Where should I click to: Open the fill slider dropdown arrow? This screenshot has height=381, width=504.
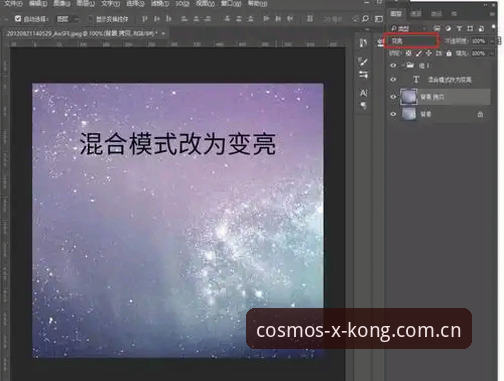coord(492,53)
